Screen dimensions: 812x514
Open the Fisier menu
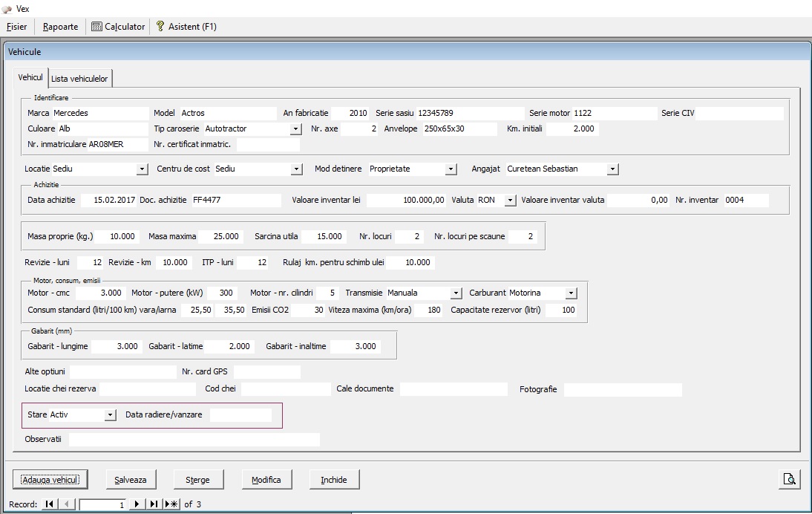[x=16, y=27]
